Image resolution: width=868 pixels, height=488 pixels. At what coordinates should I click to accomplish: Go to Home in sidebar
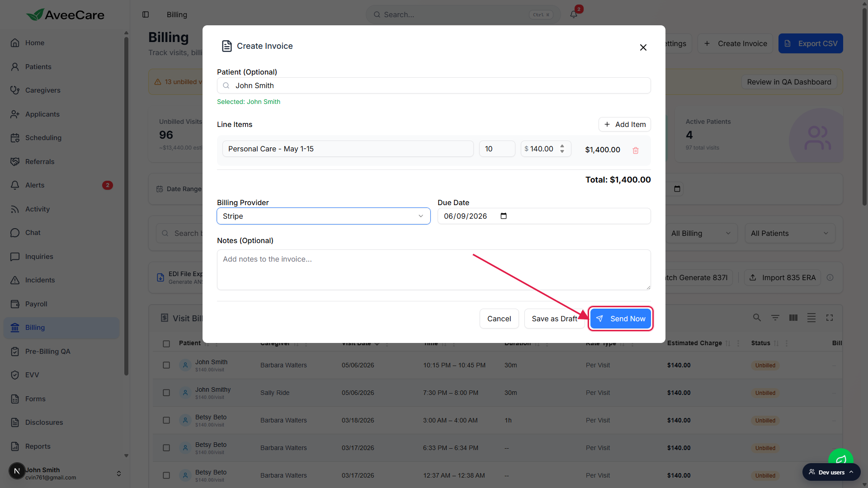click(x=61, y=43)
